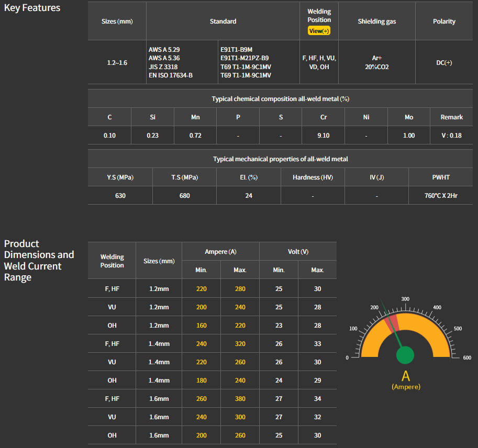Select the 'Polarity' column header
This screenshot has width=478, height=448.
[444, 21]
